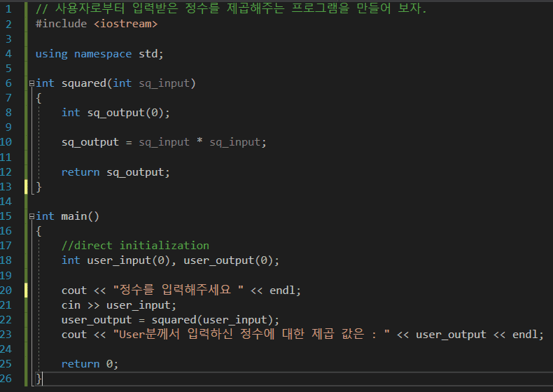The height and width of the screenshot is (392, 553).
Task: Click 'user_input(0)' on line 18
Action: click(128, 260)
